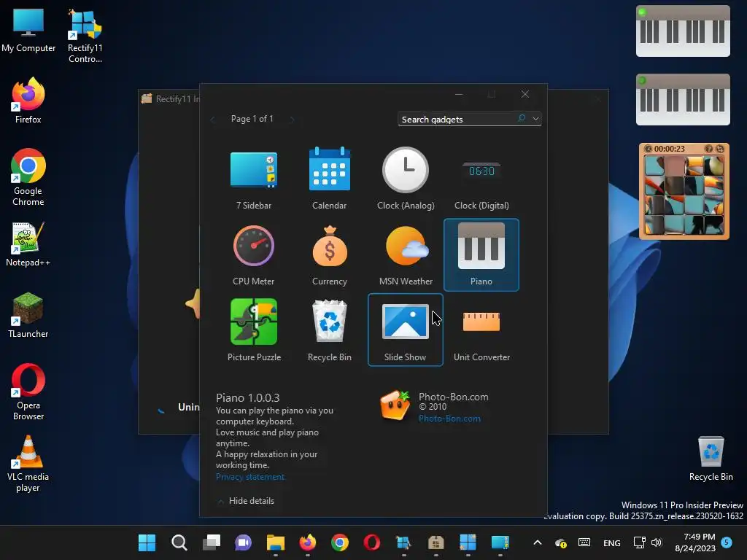Click the ENG language indicator
747x560 pixels.
click(612, 542)
